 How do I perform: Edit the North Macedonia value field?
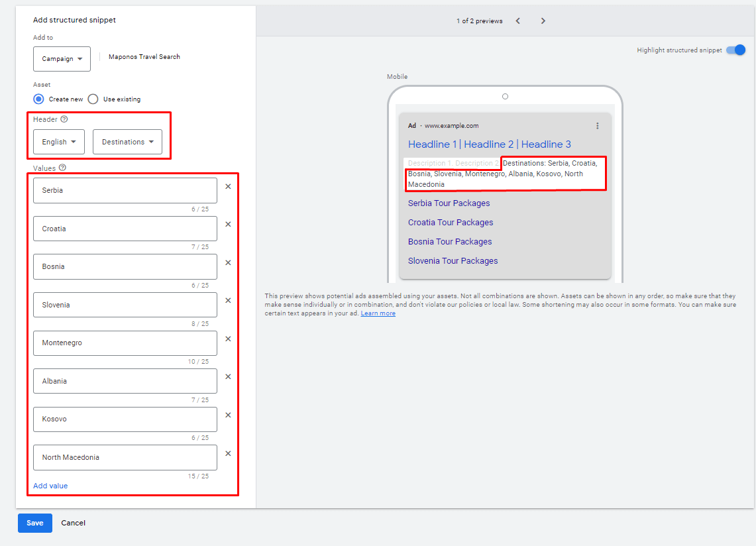(x=125, y=457)
